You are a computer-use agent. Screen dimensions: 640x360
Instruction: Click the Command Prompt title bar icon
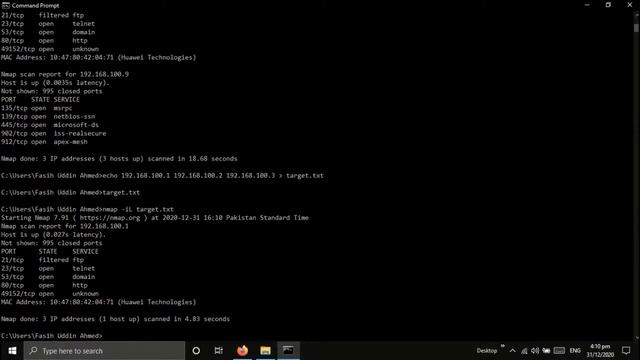coord(5,5)
